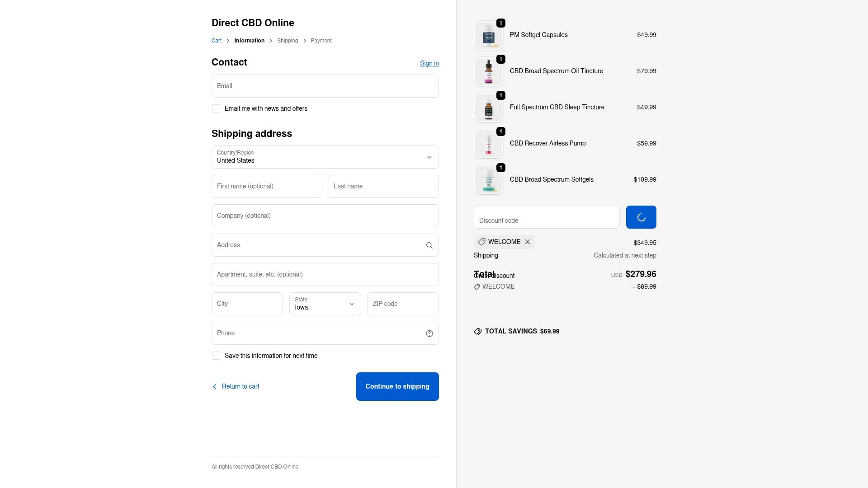This screenshot has height=488, width=868.
Task: Select the Information breadcrumb step
Action: [x=249, y=40]
